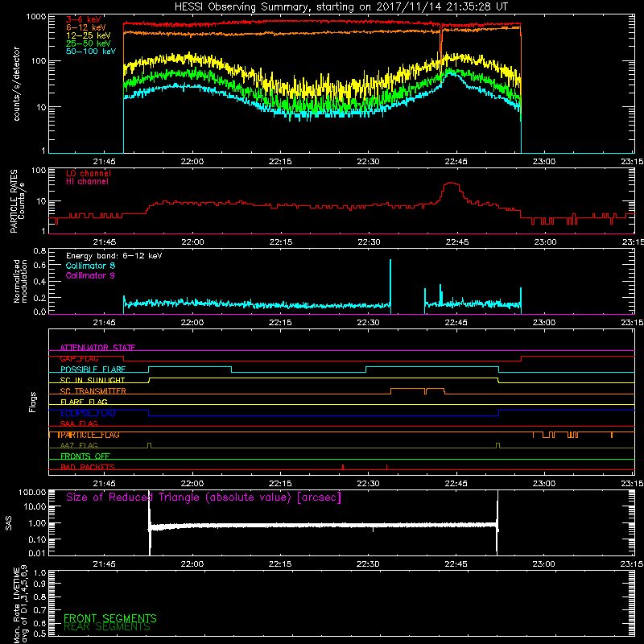Click the 'Size of Reduced Triangle' magenta label

click(204, 497)
